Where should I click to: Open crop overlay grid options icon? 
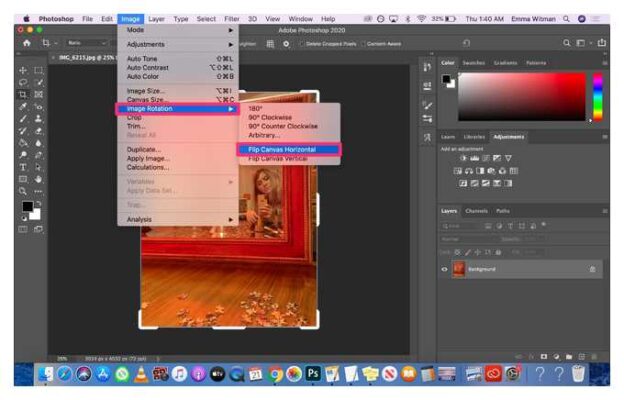click(270, 44)
